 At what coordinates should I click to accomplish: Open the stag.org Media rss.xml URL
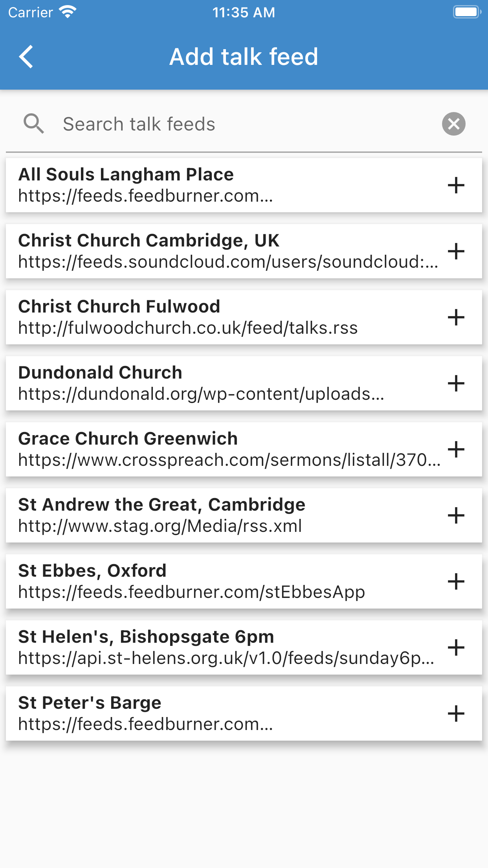(160, 526)
